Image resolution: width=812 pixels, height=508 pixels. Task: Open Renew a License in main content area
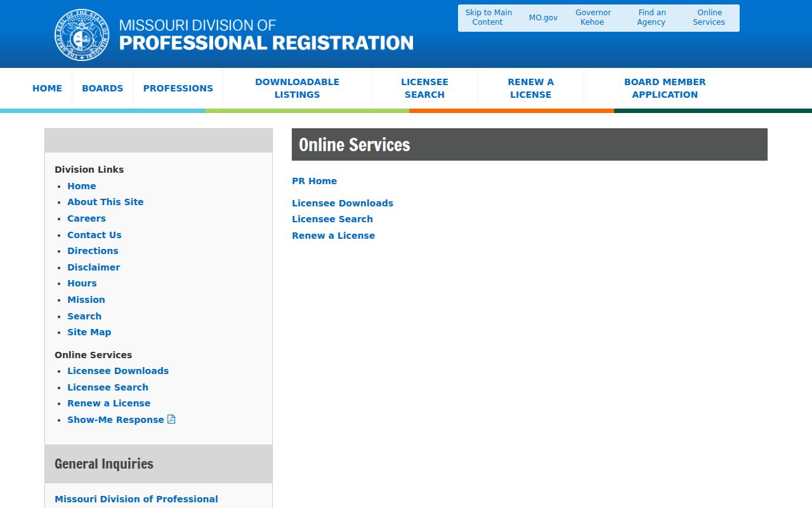(334, 236)
